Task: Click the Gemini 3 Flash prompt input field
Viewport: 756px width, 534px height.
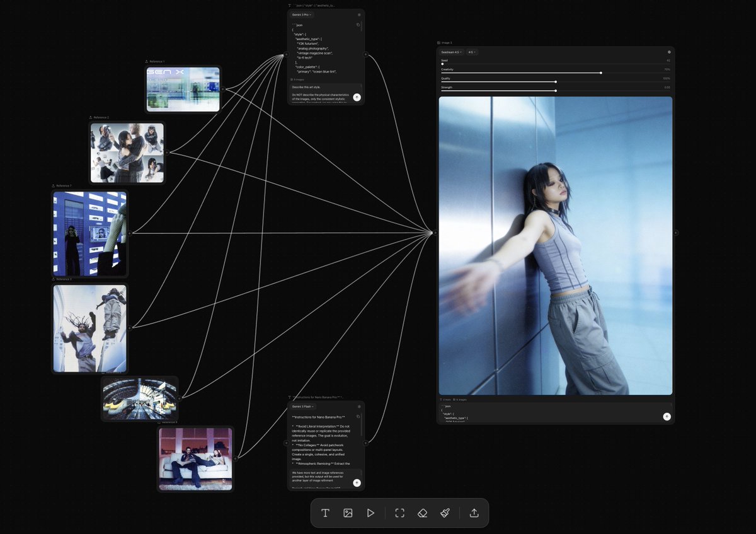Action: pos(326,479)
